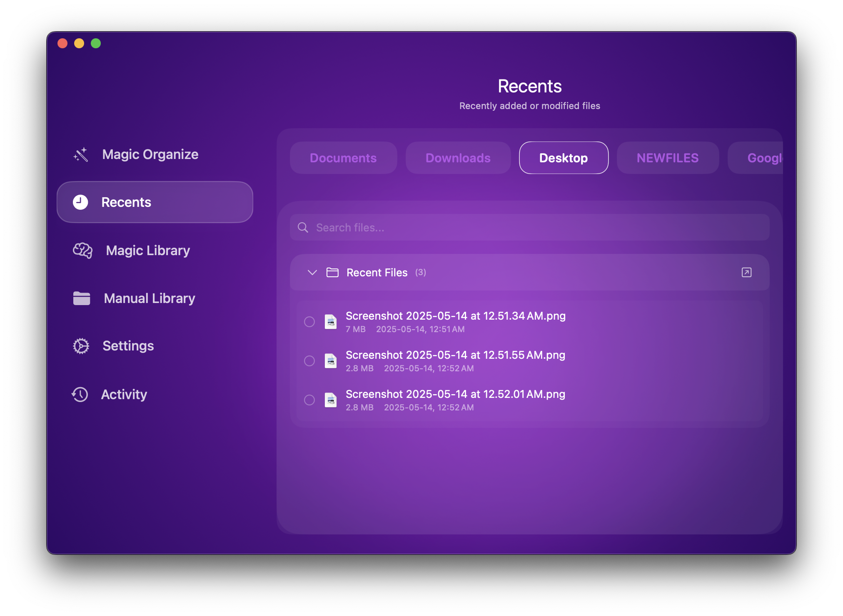The height and width of the screenshot is (616, 843).
Task: Switch to the Documents tab
Action: coord(343,158)
